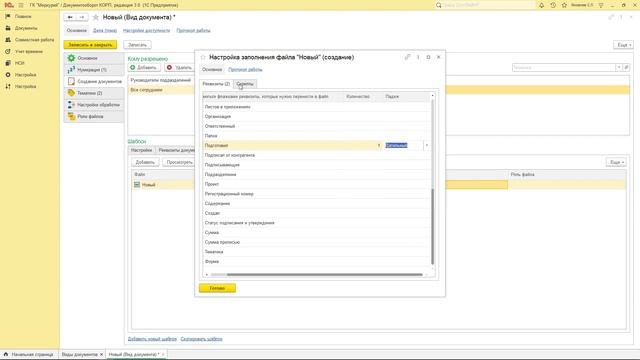Select the Регистрационный номер row
The height and width of the screenshot is (360, 640).
click(316, 194)
